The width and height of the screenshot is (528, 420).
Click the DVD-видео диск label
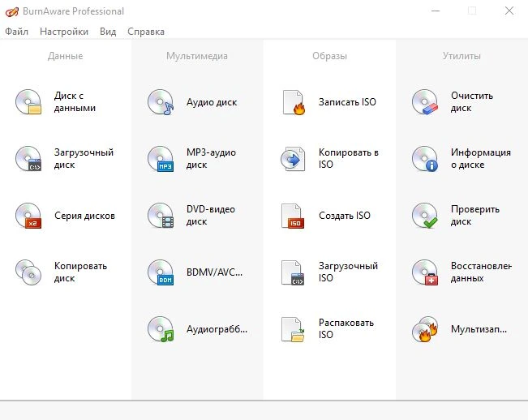coord(211,216)
